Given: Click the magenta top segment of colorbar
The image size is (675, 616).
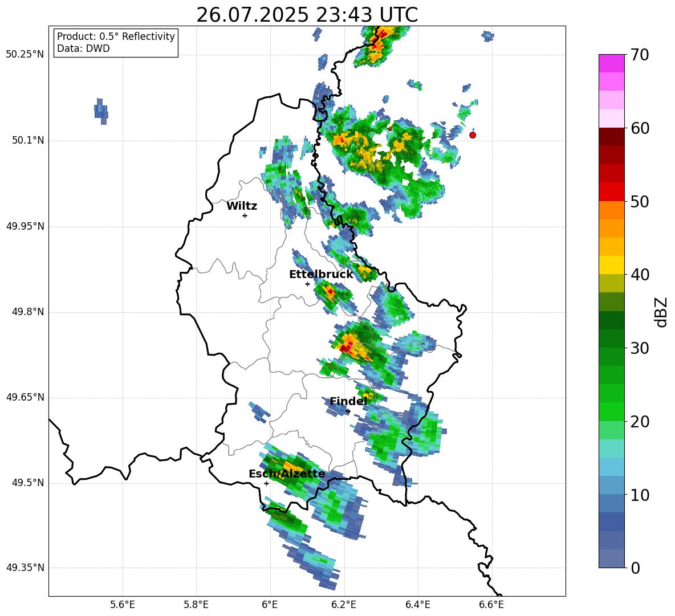Looking at the screenshot, I should [611, 63].
